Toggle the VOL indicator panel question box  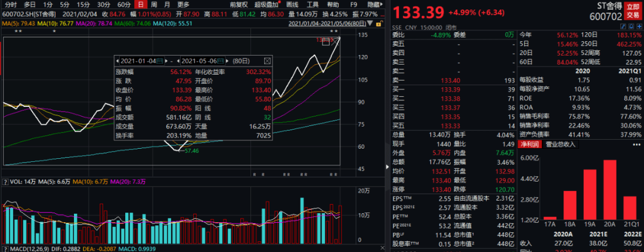click(5, 181)
